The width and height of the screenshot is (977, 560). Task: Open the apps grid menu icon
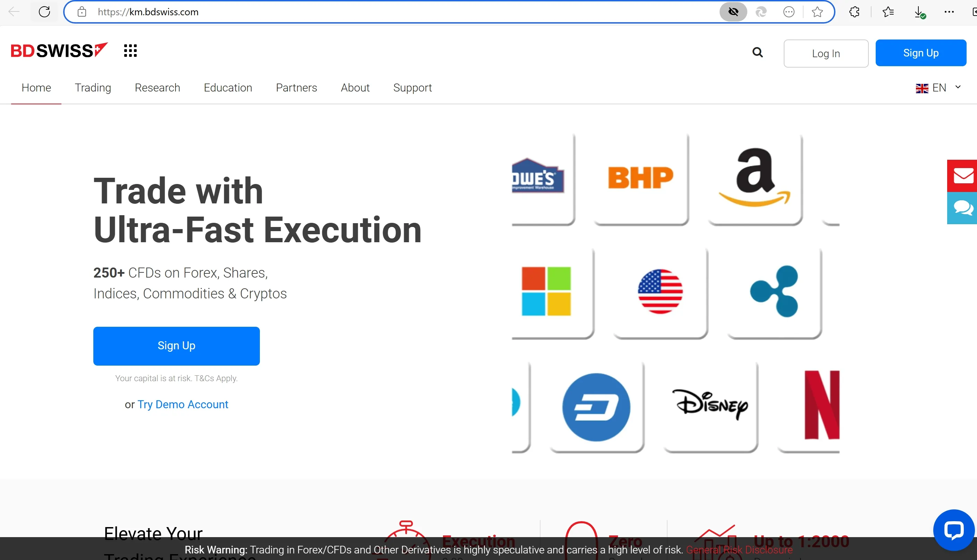[130, 51]
